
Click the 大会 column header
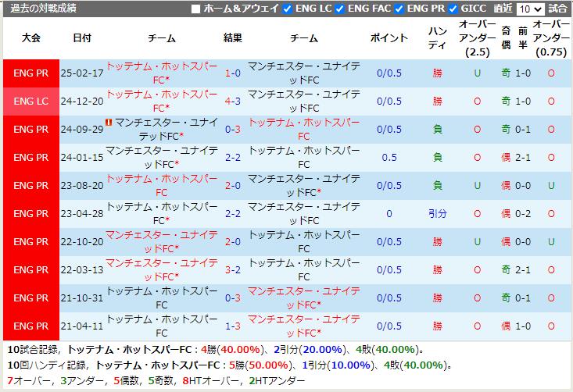point(31,38)
